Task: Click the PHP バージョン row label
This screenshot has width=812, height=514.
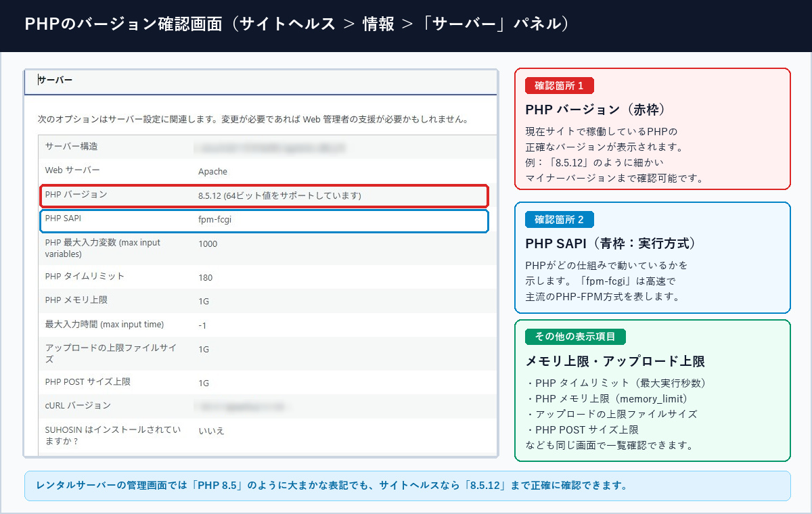Action: click(x=76, y=194)
